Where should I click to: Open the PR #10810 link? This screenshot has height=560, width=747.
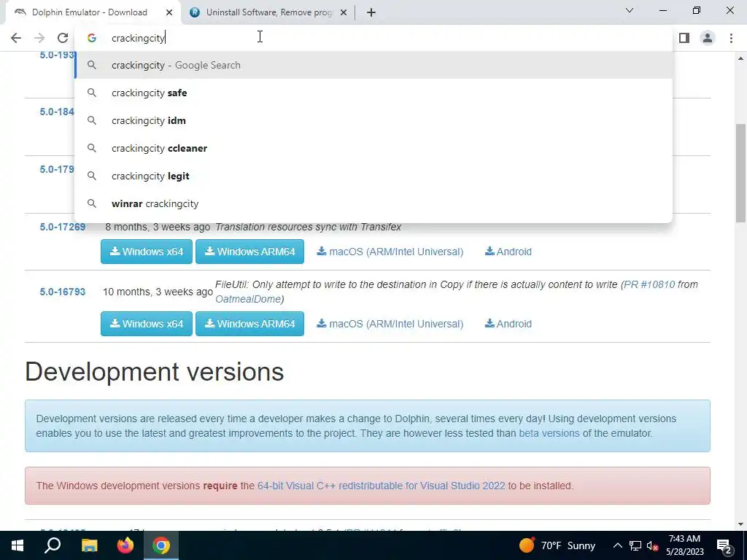(x=649, y=284)
